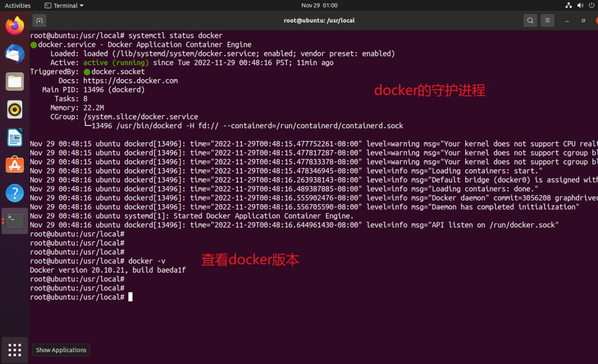Click the 'active (running)' status text
Screen dimensions: 598x364
116,63
